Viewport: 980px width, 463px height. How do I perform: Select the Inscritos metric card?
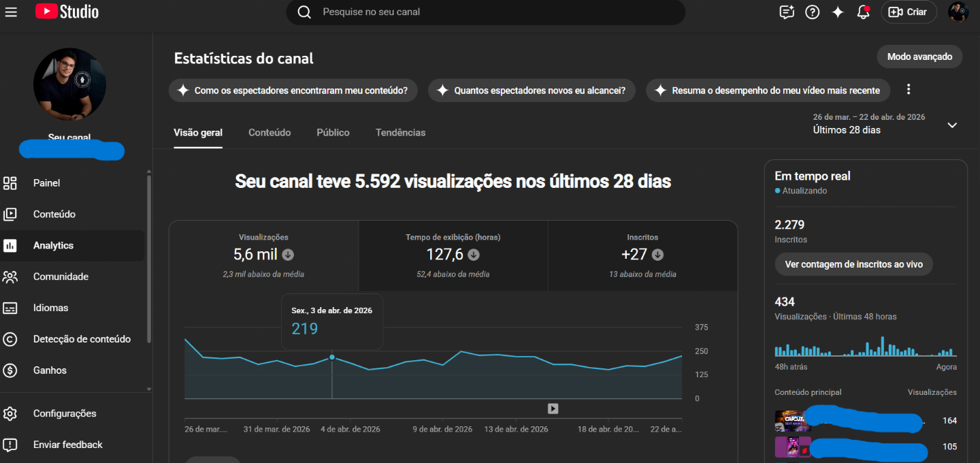click(x=642, y=256)
